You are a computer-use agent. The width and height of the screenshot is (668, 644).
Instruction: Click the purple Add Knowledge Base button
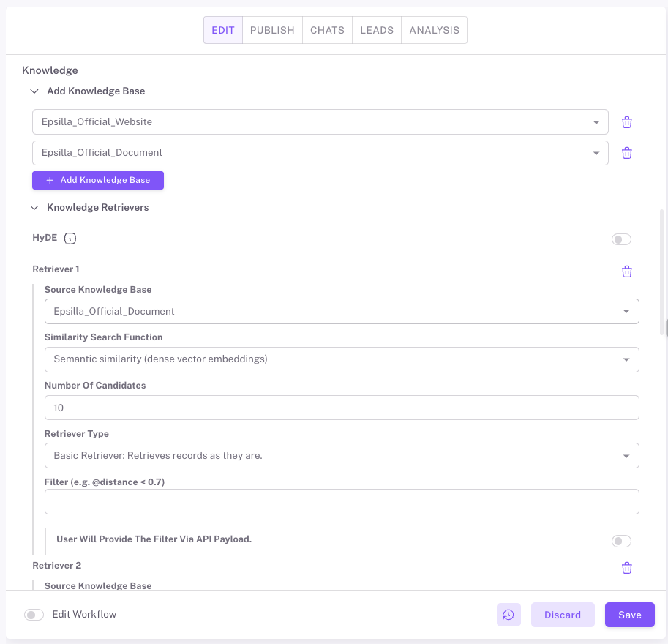(98, 180)
